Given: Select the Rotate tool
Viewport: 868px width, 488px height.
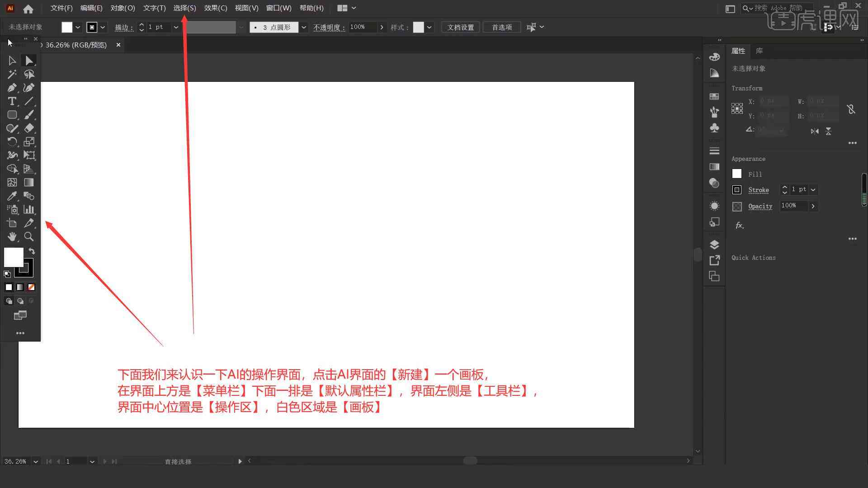Looking at the screenshot, I should tap(12, 142).
